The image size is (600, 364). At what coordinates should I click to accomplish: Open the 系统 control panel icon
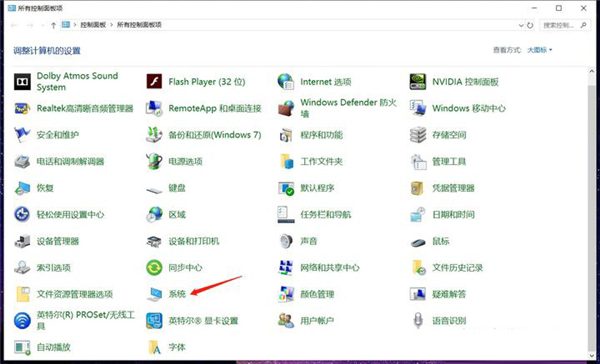tap(155, 294)
